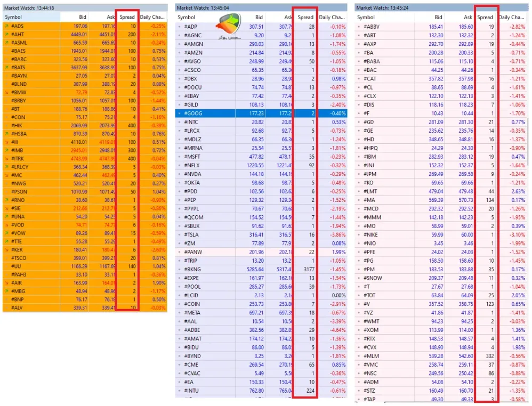Click daily change -4.64% for #ADBE
This screenshot has width=532, height=406.
tap(337, 330)
